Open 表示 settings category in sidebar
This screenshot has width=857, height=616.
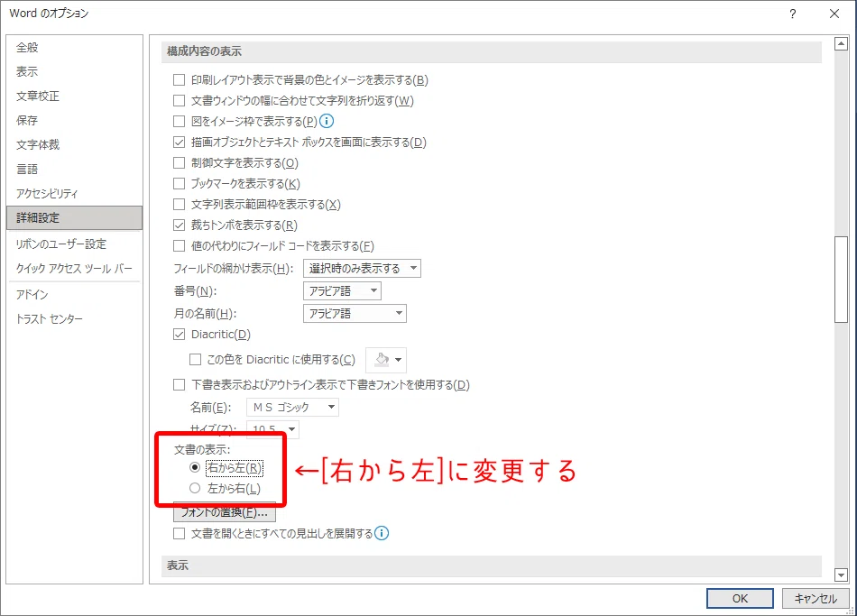(x=74, y=71)
